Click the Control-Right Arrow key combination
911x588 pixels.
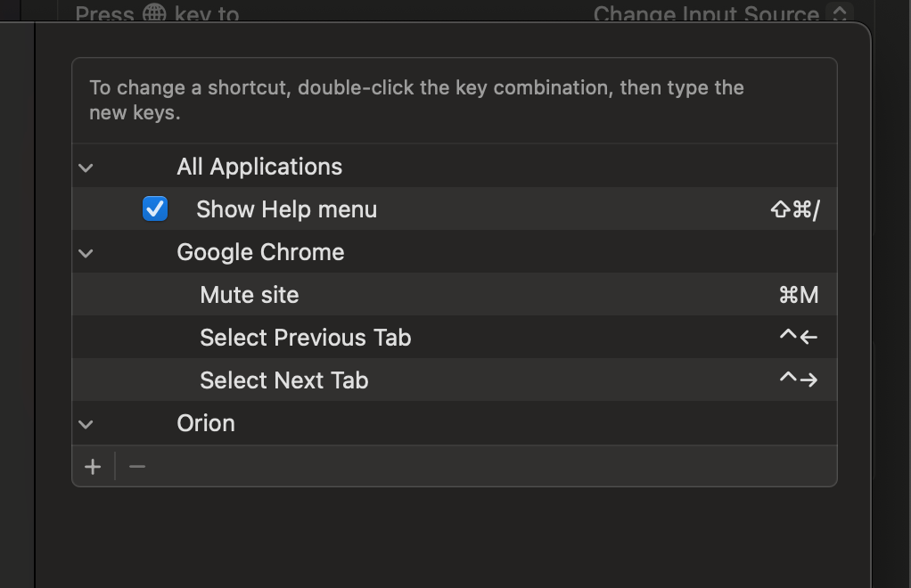(798, 380)
